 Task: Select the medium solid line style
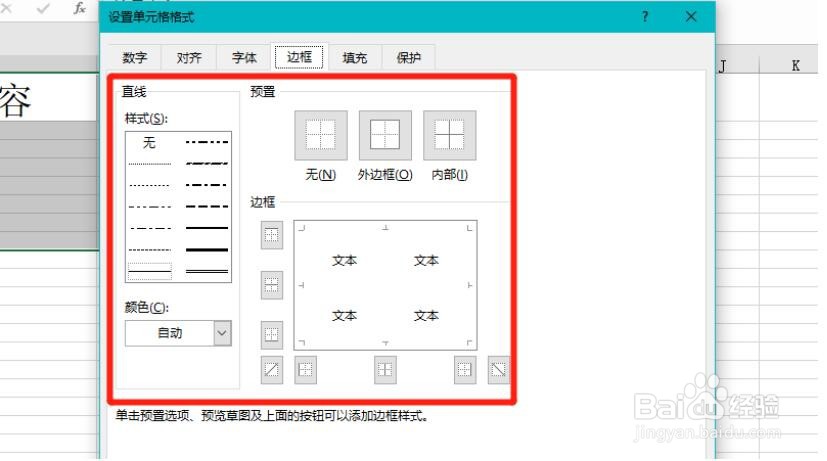207,228
